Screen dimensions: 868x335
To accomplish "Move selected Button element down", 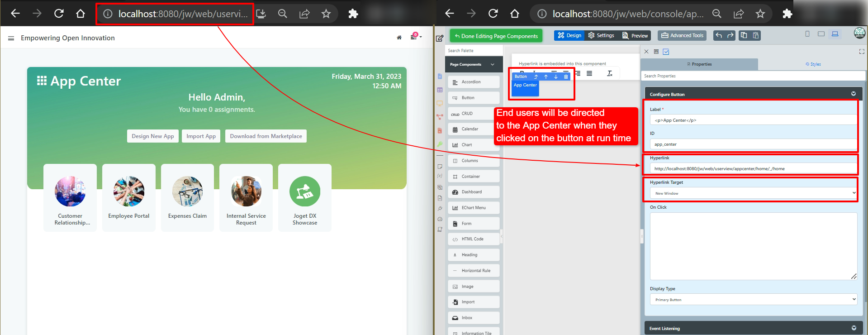I will [556, 77].
